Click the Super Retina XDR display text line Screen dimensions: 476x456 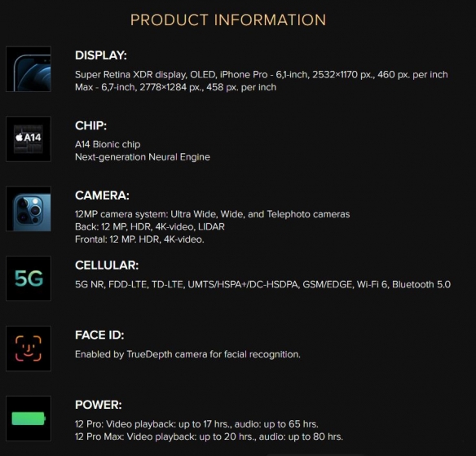[262, 75]
